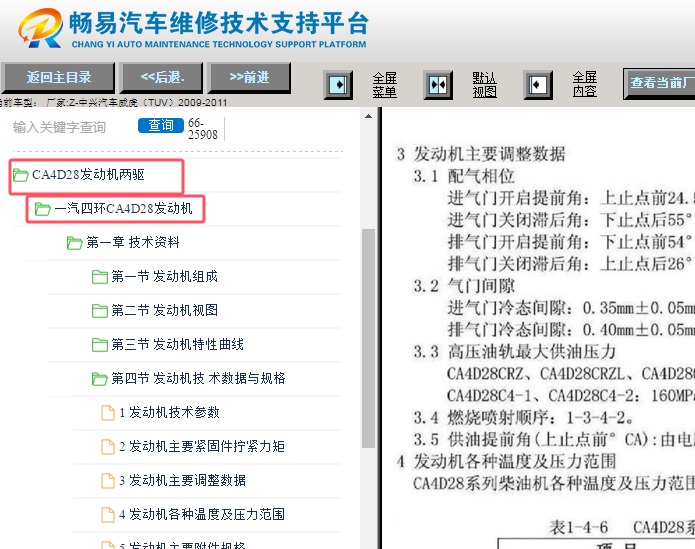Click the document icon for 1 发动机技术参数
The width and height of the screenshot is (695, 549).
108,413
